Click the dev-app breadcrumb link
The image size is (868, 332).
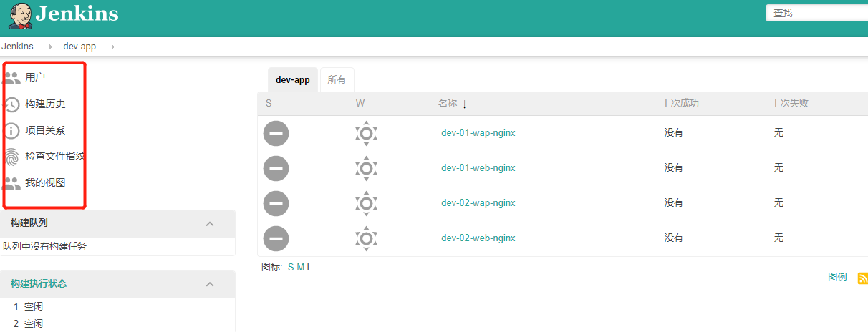coord(79,47)
